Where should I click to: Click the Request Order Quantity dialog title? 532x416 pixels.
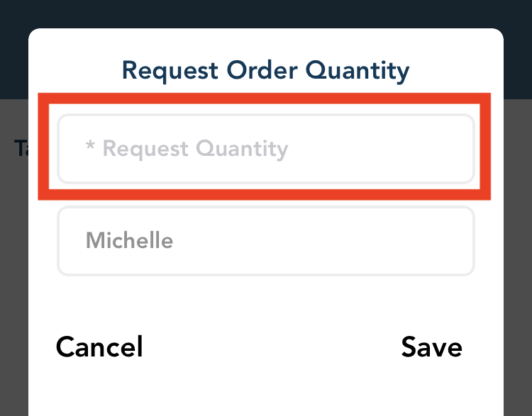(265, 71)
